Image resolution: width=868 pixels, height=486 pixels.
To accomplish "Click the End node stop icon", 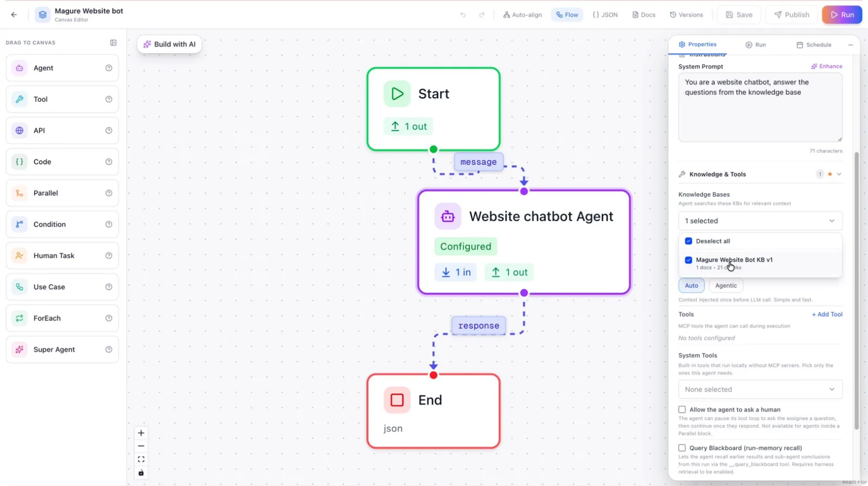I will (397, 400).
